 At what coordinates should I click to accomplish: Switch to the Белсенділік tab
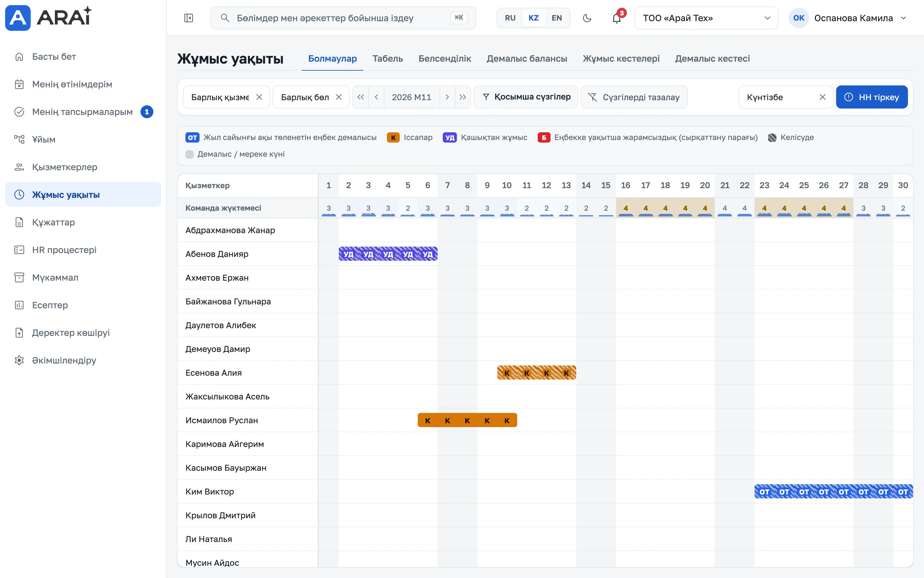(x=445, y=58)
